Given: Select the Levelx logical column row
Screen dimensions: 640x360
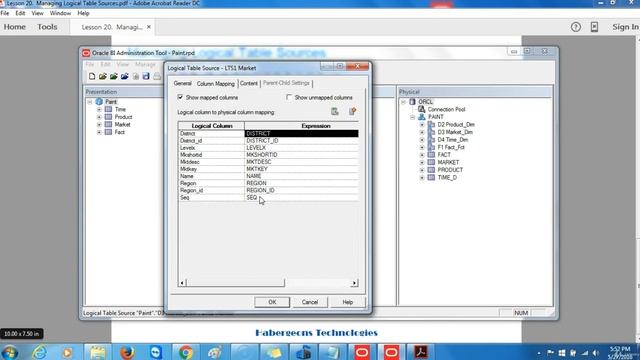Looking at the screenshot, I should click(211, 148).
